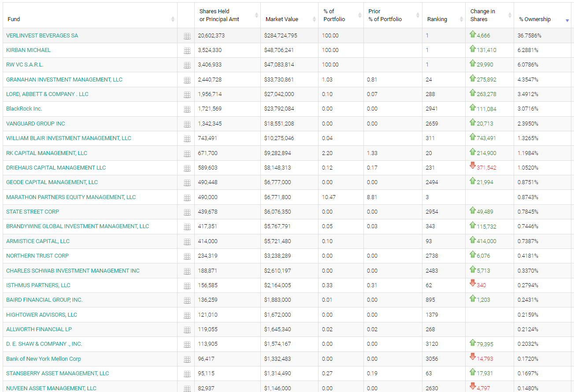Select ownership value 1.0520%
Screen dimensions: 574x392
[x=528, y=167]
